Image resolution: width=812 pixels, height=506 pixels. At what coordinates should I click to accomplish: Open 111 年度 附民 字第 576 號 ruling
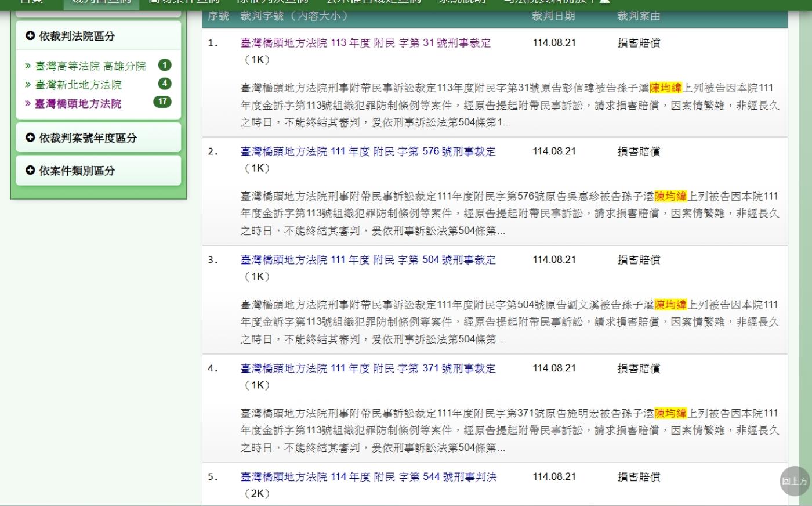(368, 151)
